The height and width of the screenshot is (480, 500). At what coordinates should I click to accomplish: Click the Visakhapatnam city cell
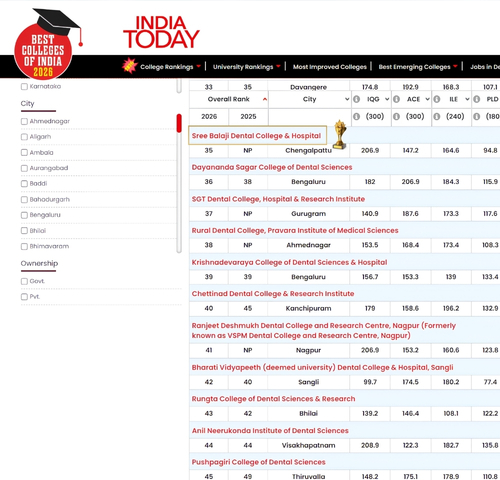tap(309, 445)
